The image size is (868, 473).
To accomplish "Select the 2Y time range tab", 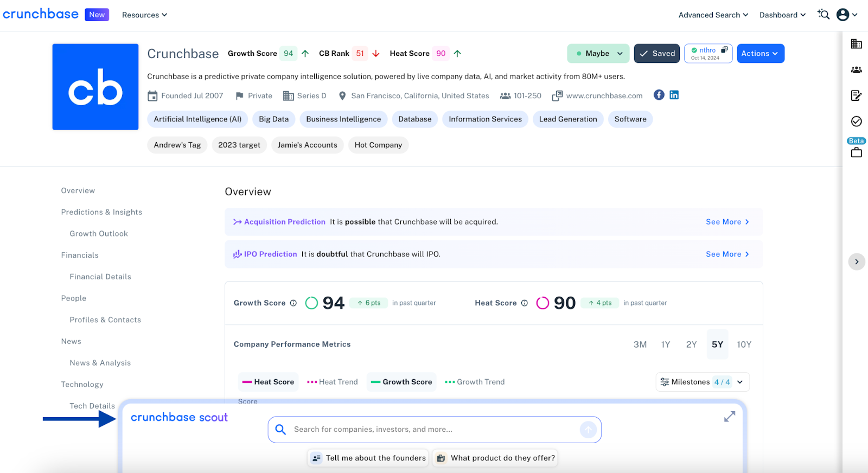I will pyautogui.click(x=691, y=344).
